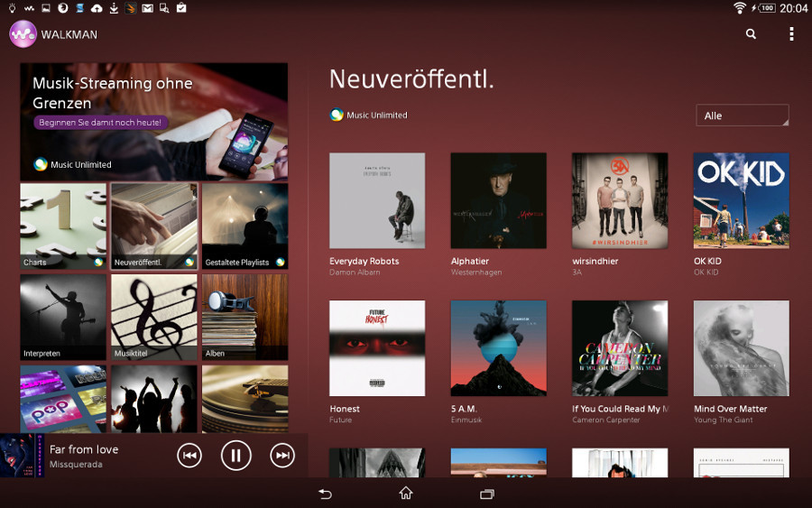Image resolution: width=812 pixels, height=508 pixels.
Task: Tap the Cameron Carpenter artist name
Action: tap(606, 420)
